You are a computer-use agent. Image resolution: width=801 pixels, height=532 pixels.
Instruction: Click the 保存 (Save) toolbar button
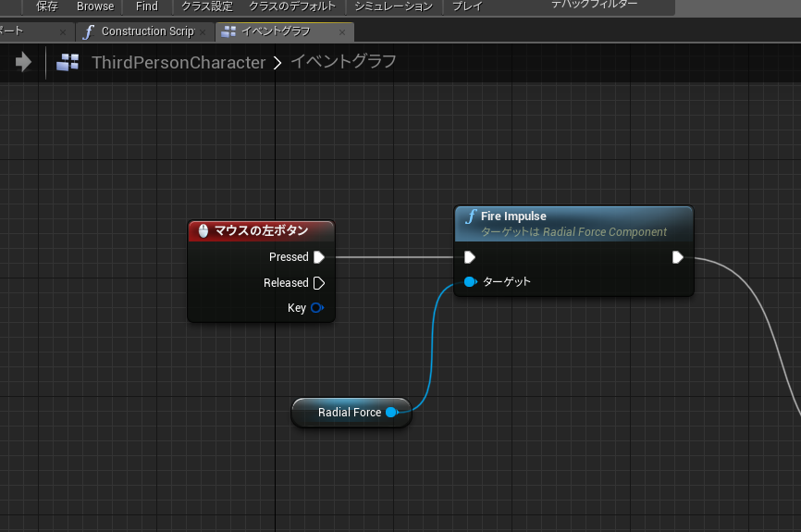pyautogui.click(x=47, y=6)
